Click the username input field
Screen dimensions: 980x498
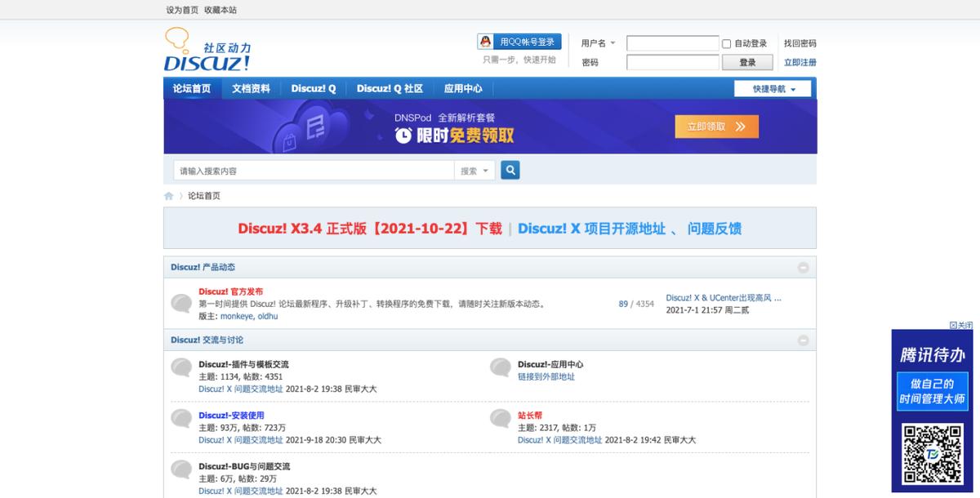(672, 43)
